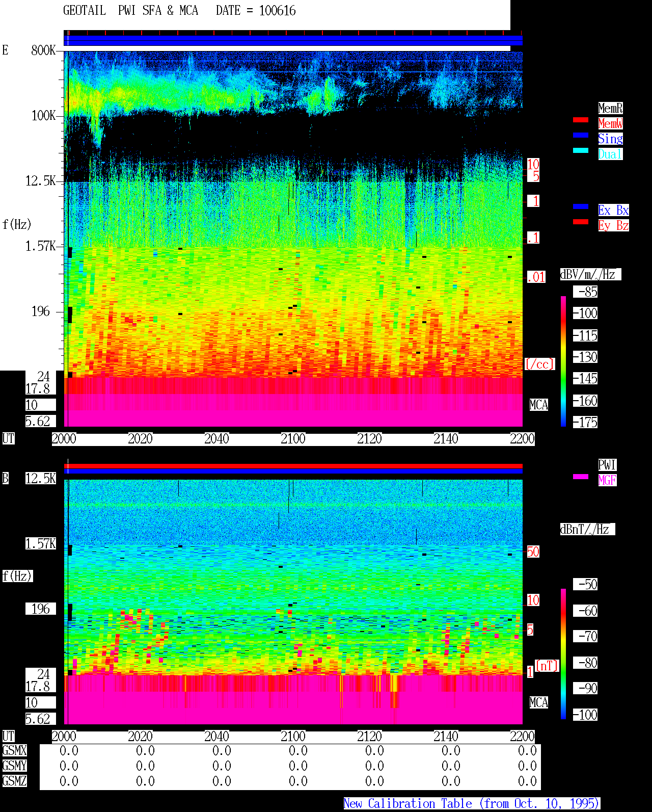
Task: Click the electric field color bar
Action: pos(563,361)
